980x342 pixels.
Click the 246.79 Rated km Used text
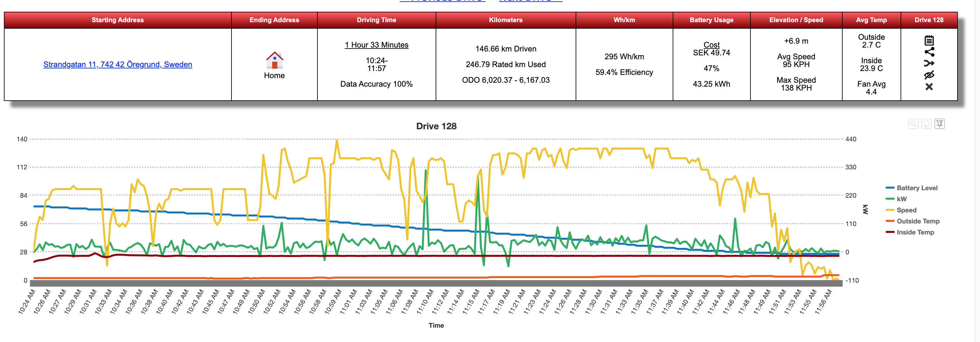coord(506,64)
